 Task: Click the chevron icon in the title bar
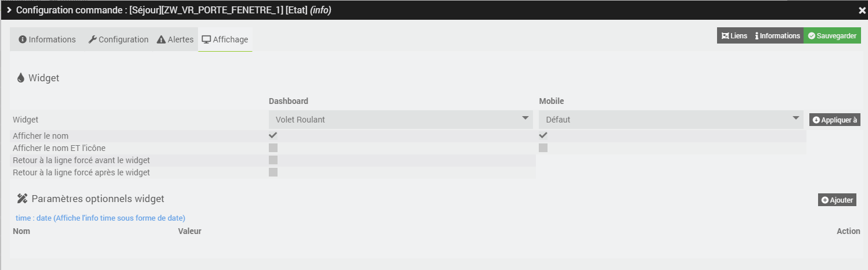(9, 10)
